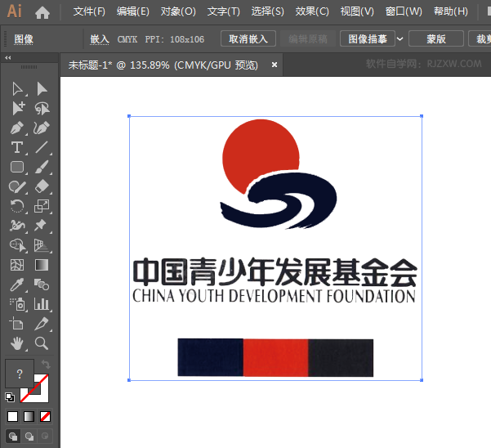Select the Slice tool
The height and width of the screenshot is (448, 491).
coord(42,324)
